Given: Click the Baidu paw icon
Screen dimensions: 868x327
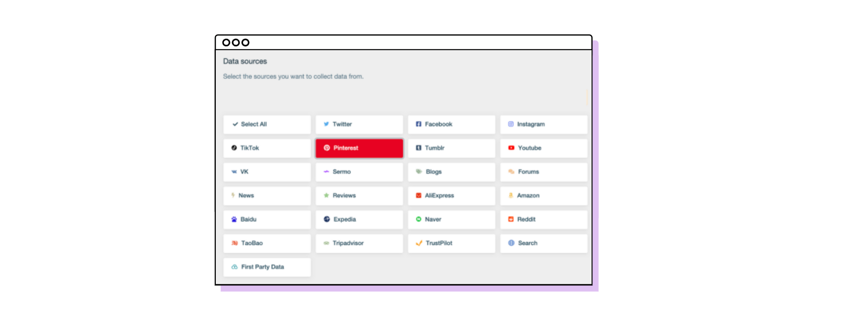Looking at the screenshot, I should [x=234, y=219].
